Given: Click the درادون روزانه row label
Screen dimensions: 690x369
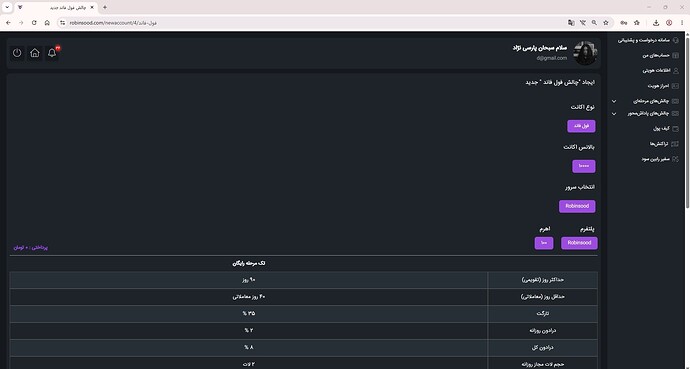Looking at the screenshot, I should click(543, 331).
